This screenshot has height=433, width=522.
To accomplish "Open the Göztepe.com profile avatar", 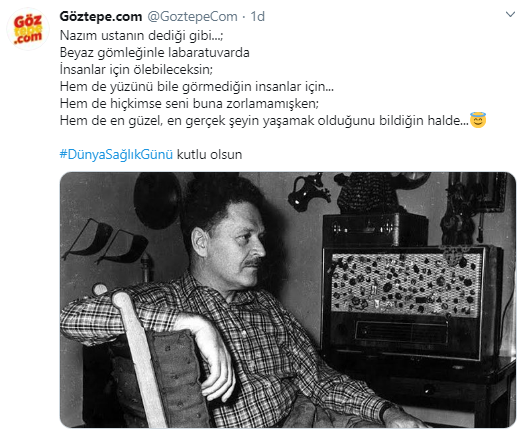I will tap(28, 29).
